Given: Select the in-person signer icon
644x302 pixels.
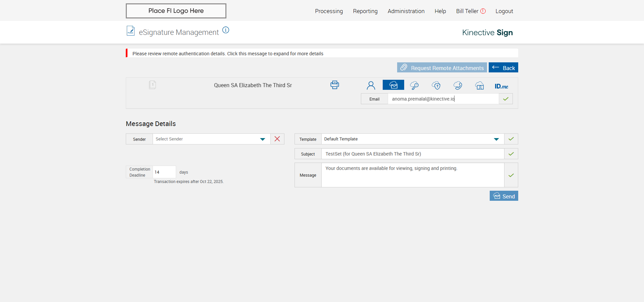Looking at the screenshot, I should pyautogui.click(x=371, y=85).
